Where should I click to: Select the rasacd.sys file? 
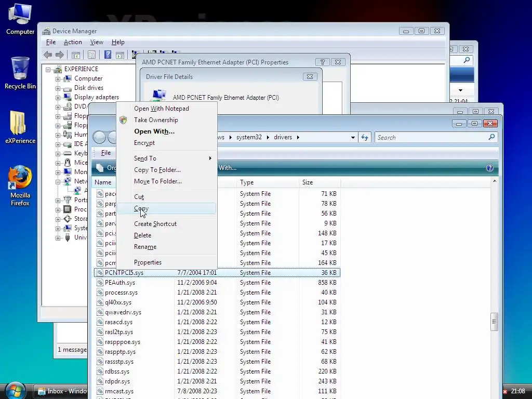[119, 322]
